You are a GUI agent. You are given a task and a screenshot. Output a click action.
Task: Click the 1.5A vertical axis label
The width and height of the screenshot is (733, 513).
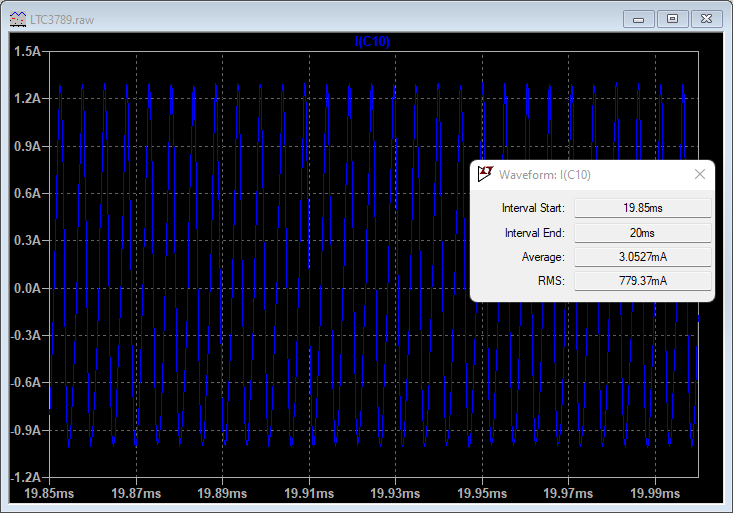tap(28, 51)
